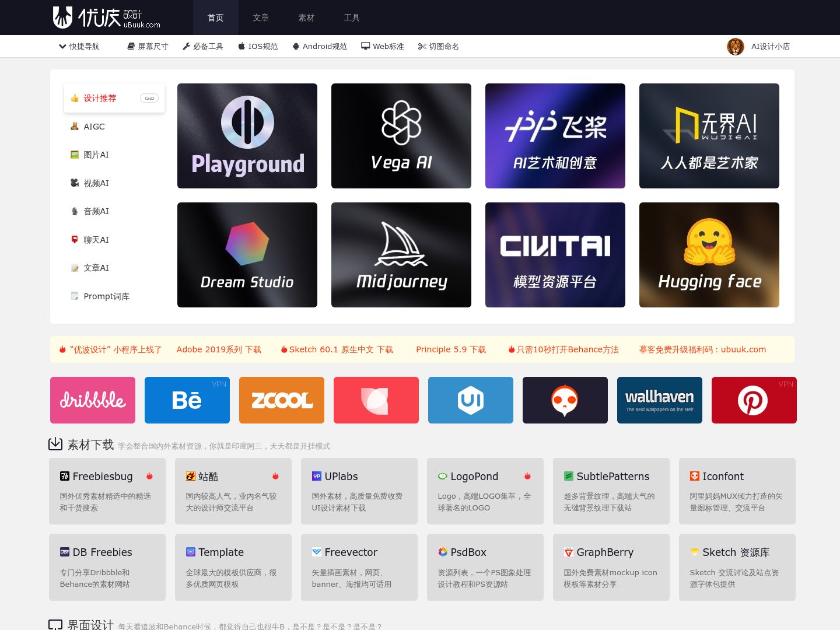Open the LogoPond resource card
Screen dimensions: 840x630
(x=485, y=491)
